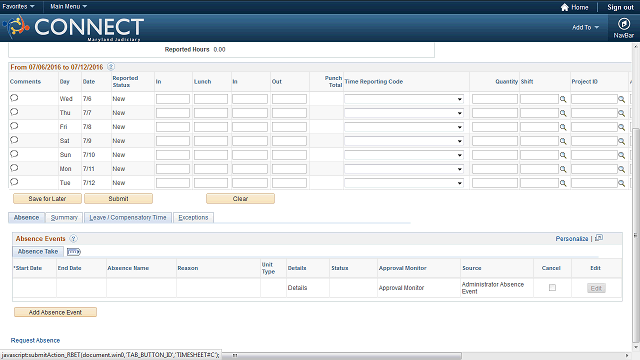Open Leave / Compensatory Time tab
Image resolution: width=640 pixels, height=360 pixels.
pyautogui.click(x=128, y=218)
